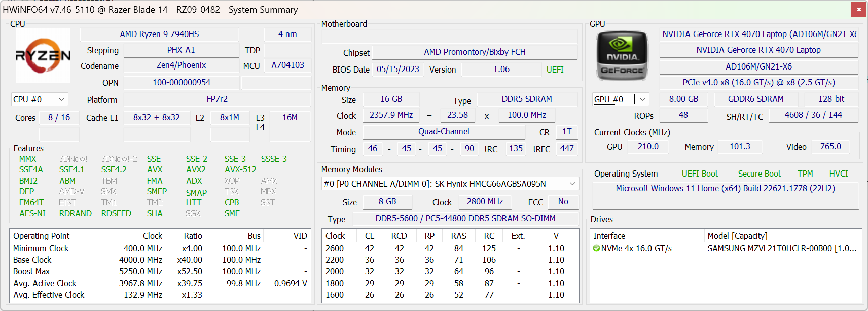Click the DDR5 SDRAM memory type field
The width and height of the screenshot is (868, 311).
(527, 99)
